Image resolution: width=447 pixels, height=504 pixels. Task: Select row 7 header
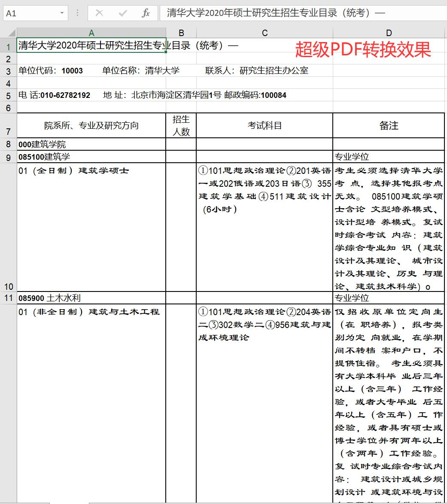(x=8, y=126)
